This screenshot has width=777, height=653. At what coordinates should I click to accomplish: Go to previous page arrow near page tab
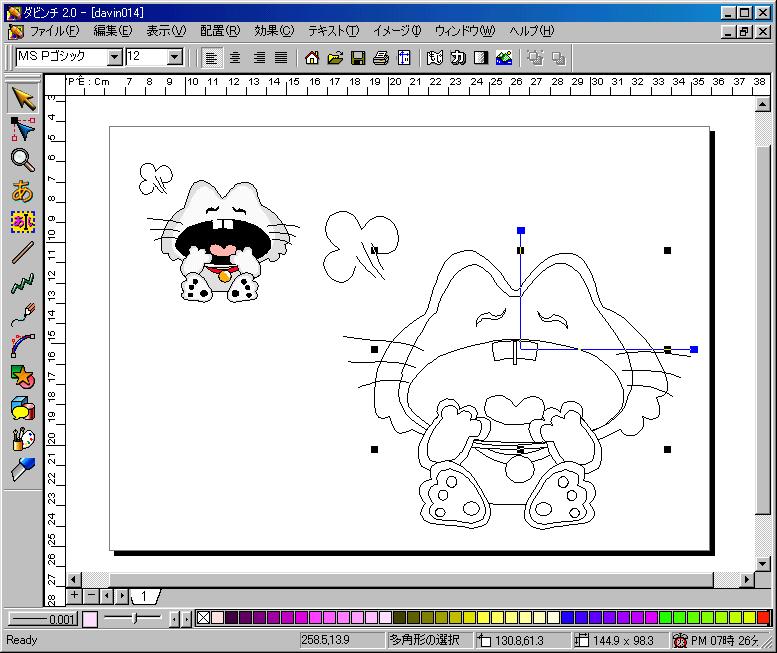[x=107, y=596]
